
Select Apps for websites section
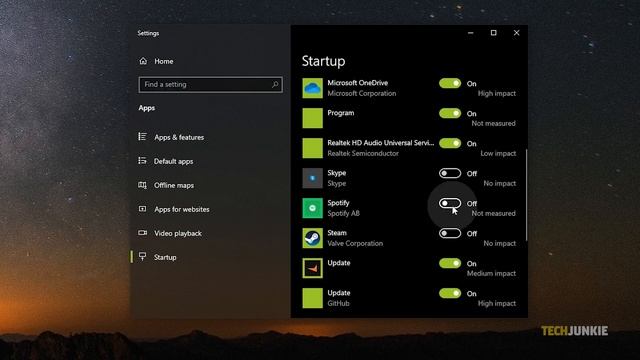182,209
